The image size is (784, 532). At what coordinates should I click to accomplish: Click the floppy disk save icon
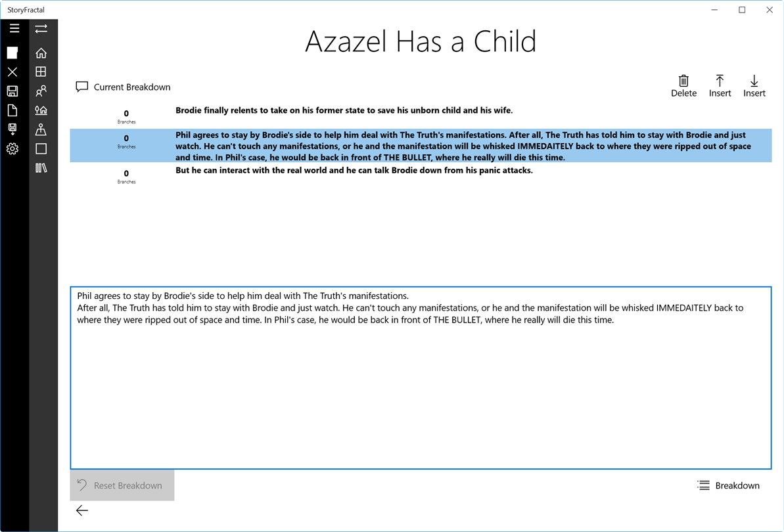[x=12, y=91]
